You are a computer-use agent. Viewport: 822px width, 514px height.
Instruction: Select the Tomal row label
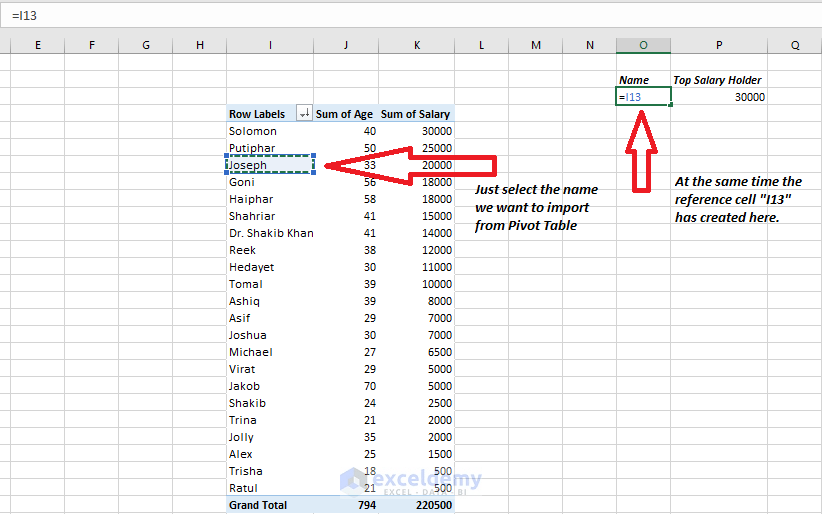click(x=270, y=284)
